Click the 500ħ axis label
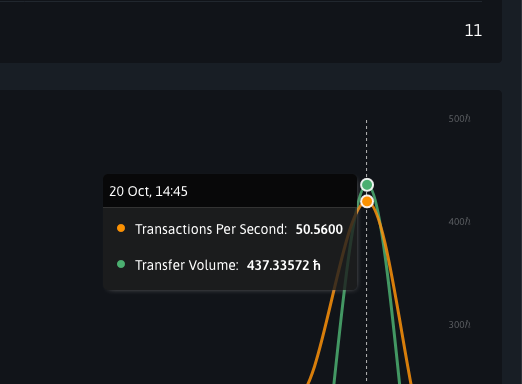 (459, 119)
